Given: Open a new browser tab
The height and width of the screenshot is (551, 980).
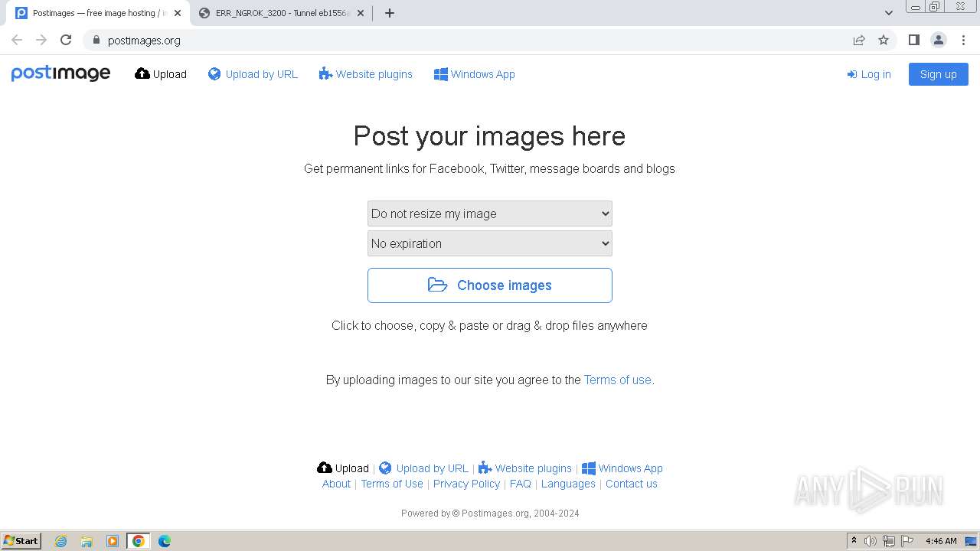Looking at the screenshot, I should [390, 13].
